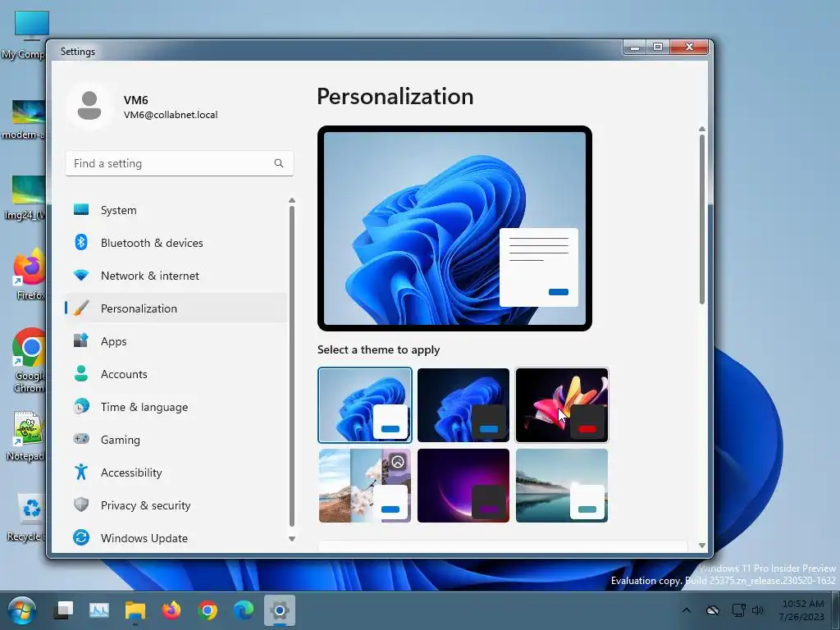Image resolution: width=840 pixels, height=630 pixels.
Task: Click main panel scroll-down arrow
Action: point(702,546)
